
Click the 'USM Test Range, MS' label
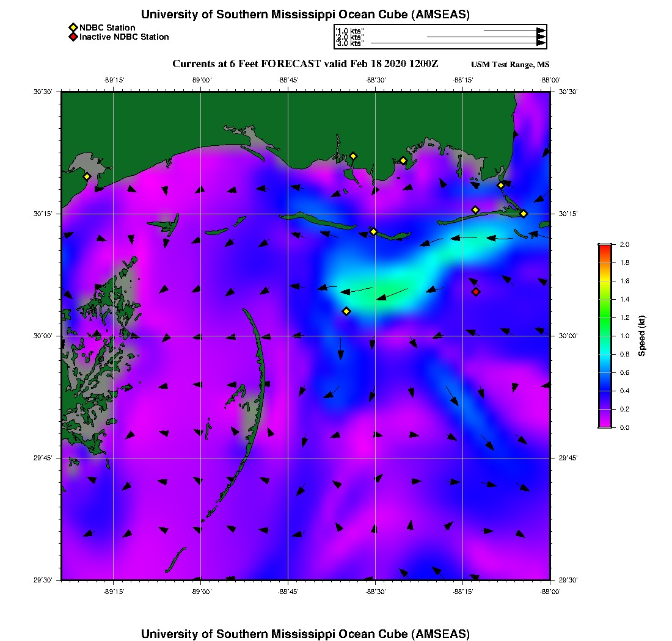(510, 65)
